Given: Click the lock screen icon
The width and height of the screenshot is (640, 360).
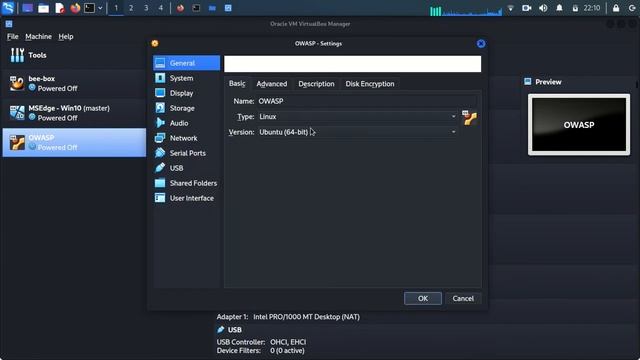Looking at the screenshot, I should 616,8.
